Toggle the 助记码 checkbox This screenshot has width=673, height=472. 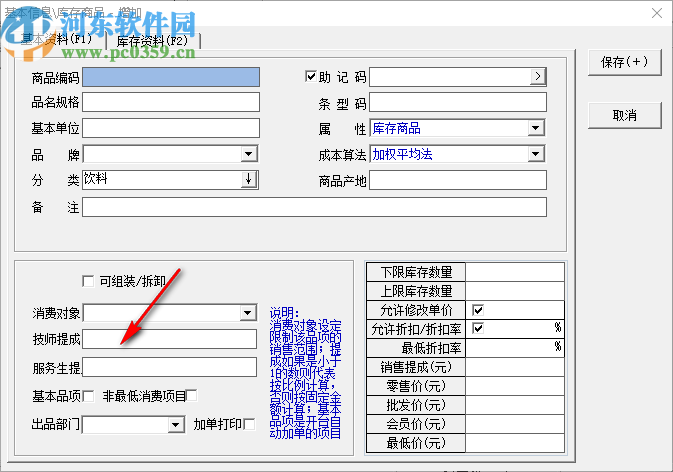pyautogui.click(x=310, y=76)
